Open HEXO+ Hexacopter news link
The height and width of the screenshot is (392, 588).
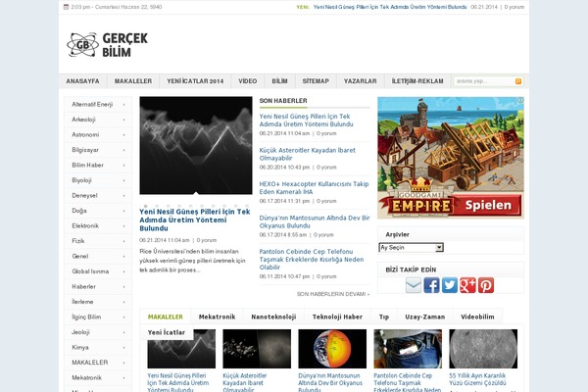point(314,188)
